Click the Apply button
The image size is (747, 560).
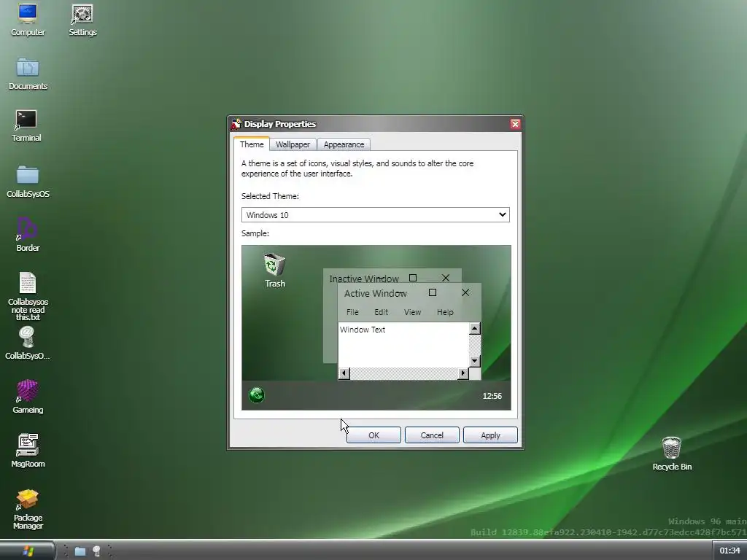coord(490,435)
